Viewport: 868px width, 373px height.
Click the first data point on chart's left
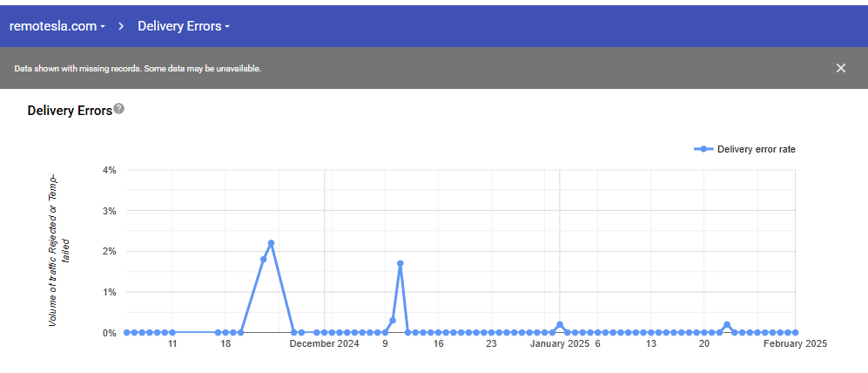coord(126,332)
